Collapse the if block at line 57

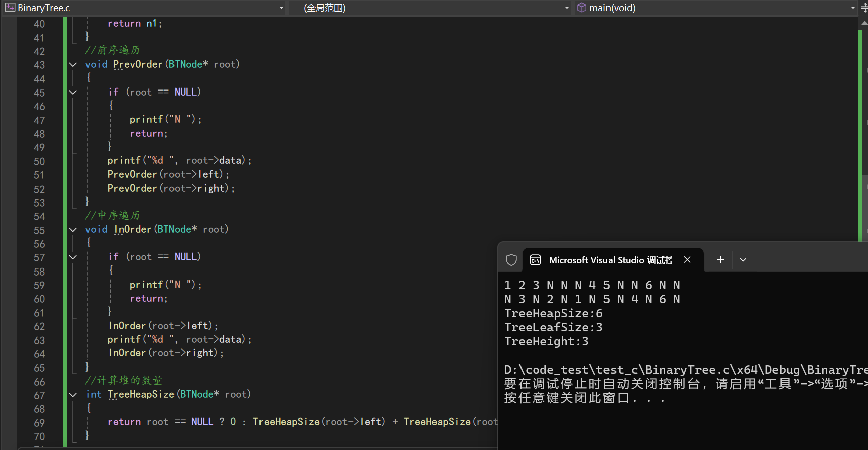coord(73,257)
